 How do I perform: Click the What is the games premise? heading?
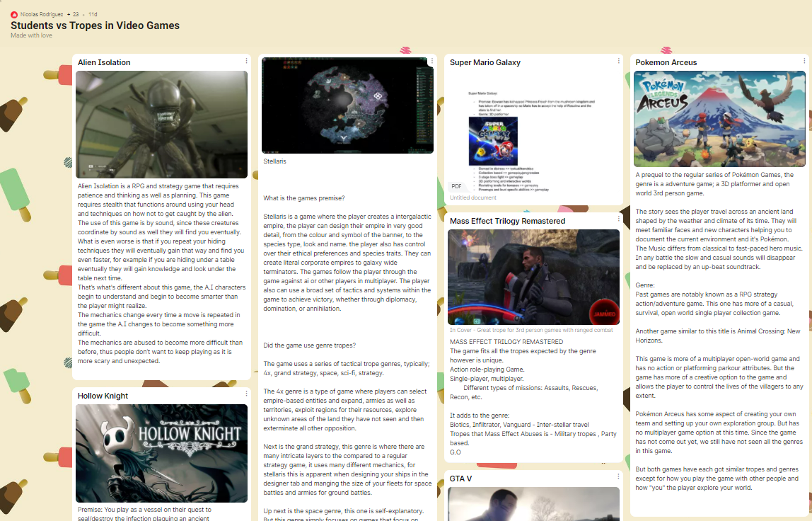pyautogui.click(x=304, y=198)
